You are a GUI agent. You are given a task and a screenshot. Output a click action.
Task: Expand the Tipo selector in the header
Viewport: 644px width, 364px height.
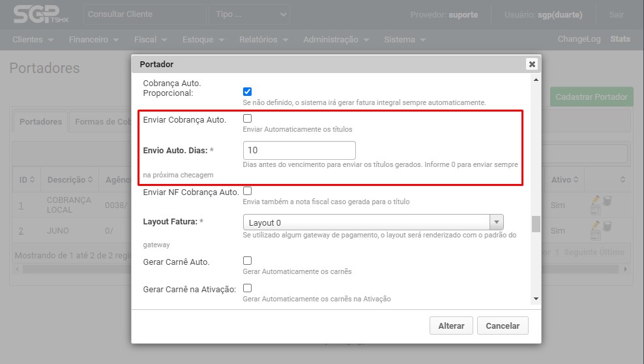click(249, 14)
